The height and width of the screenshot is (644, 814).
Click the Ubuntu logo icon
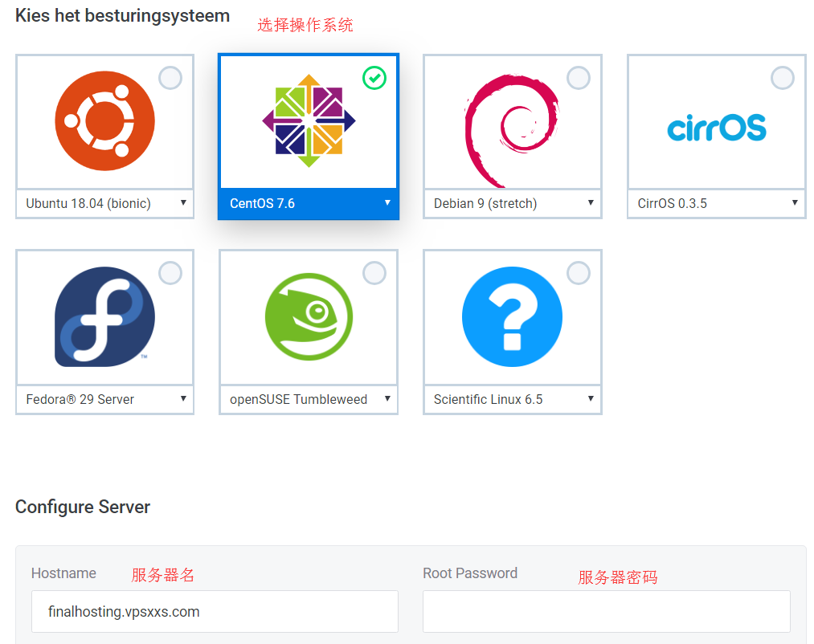(105, 121)
